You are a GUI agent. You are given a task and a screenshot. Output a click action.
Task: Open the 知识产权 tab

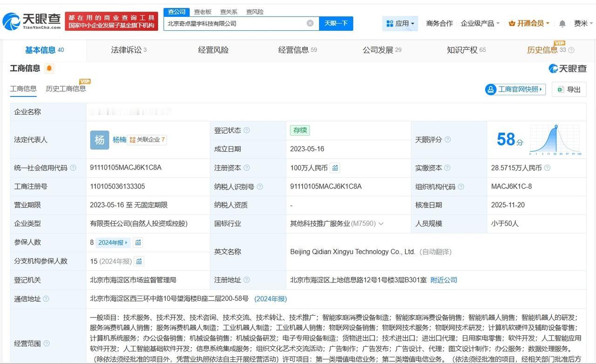click(x=466, y=50)
